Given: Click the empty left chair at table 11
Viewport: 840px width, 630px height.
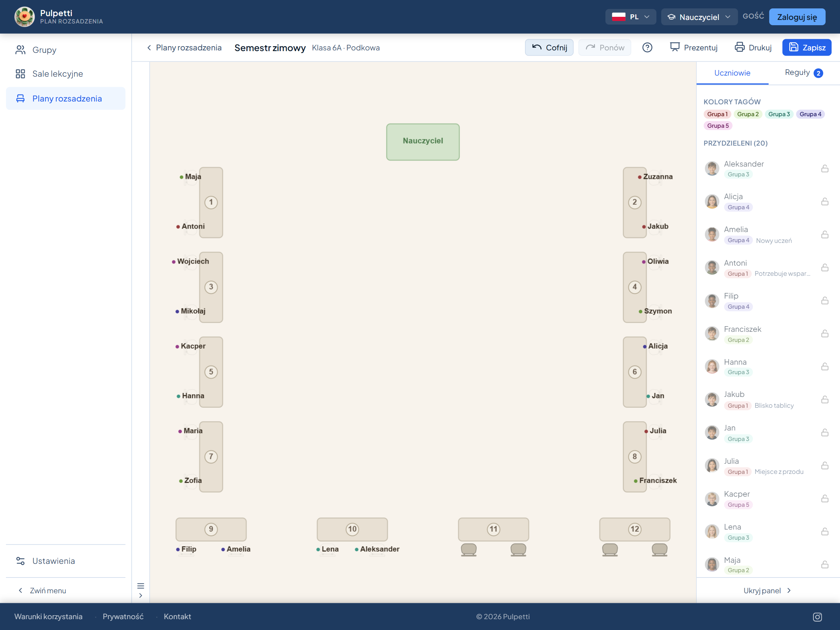Looking at the screenshot, I should point(469,550).
